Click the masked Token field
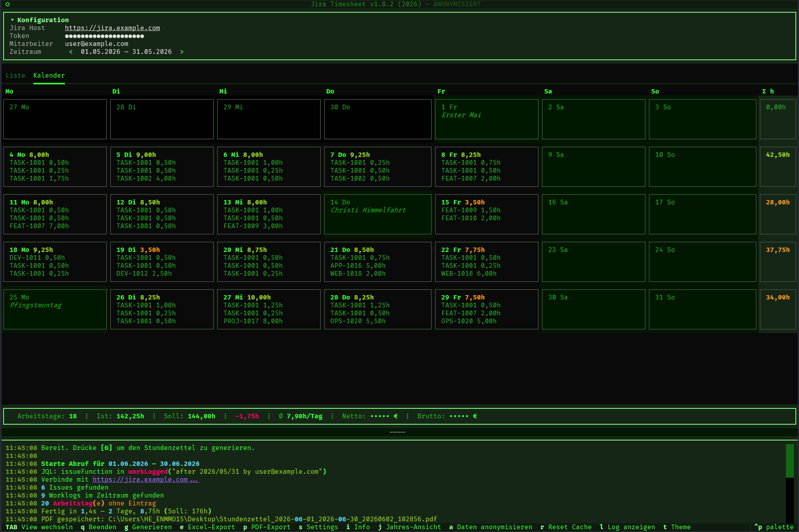Screen dimensions: 799x532 tap(105, 36)
